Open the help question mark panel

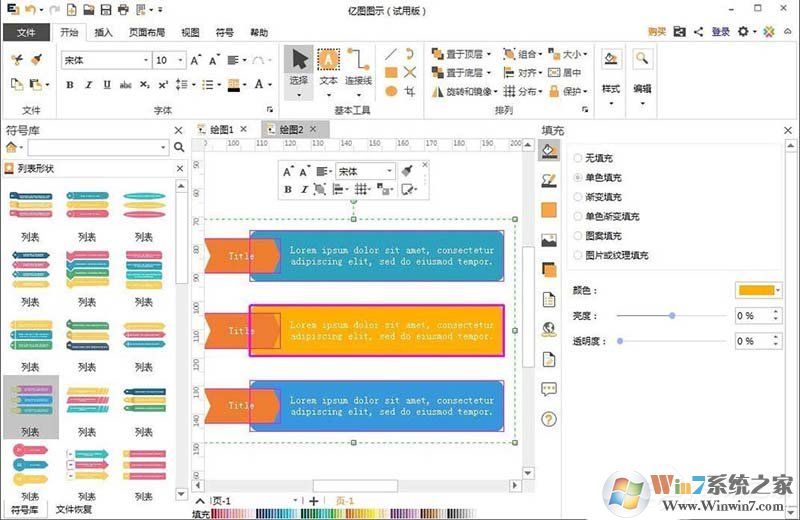(549, 419)
